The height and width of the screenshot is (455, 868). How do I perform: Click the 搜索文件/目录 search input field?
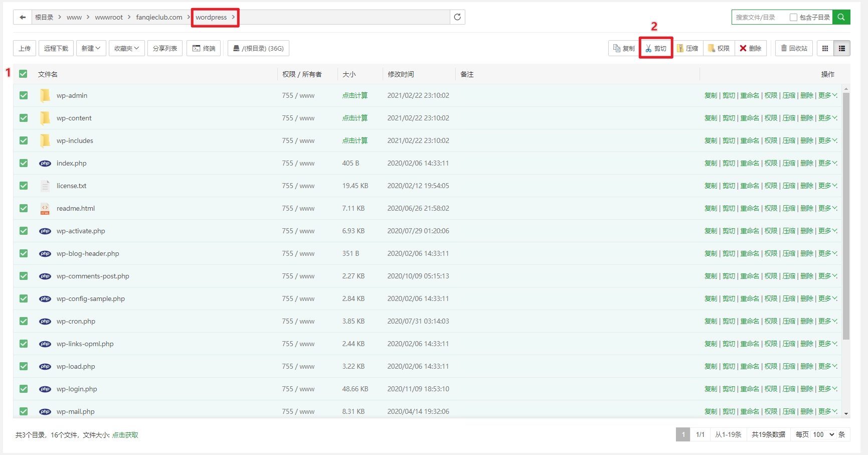pos(759,17)
